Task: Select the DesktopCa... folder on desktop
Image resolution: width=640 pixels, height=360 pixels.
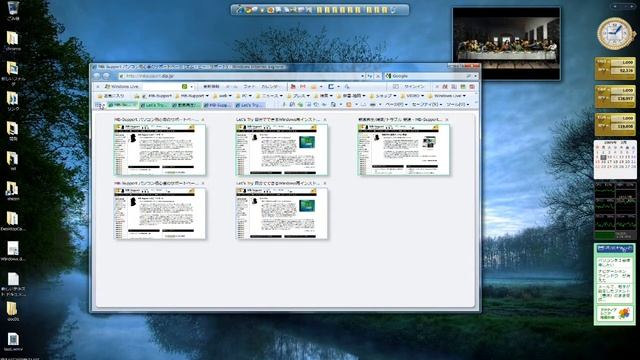Action: (x=13, y=221)
